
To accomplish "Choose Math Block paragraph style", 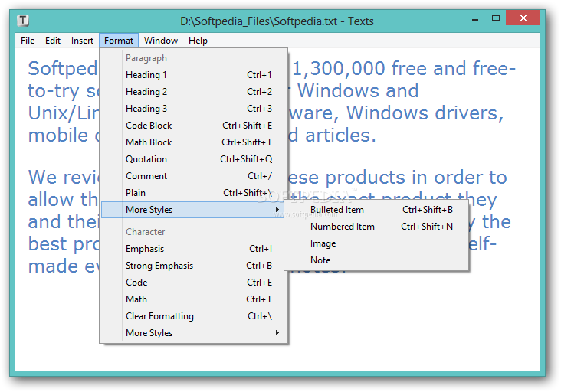I will point(194,142).
